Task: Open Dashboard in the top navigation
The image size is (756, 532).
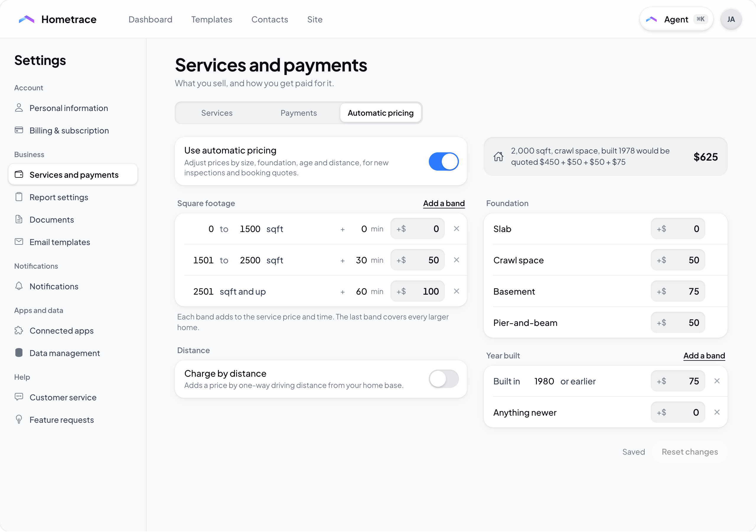Action: [x=150, y=19]
